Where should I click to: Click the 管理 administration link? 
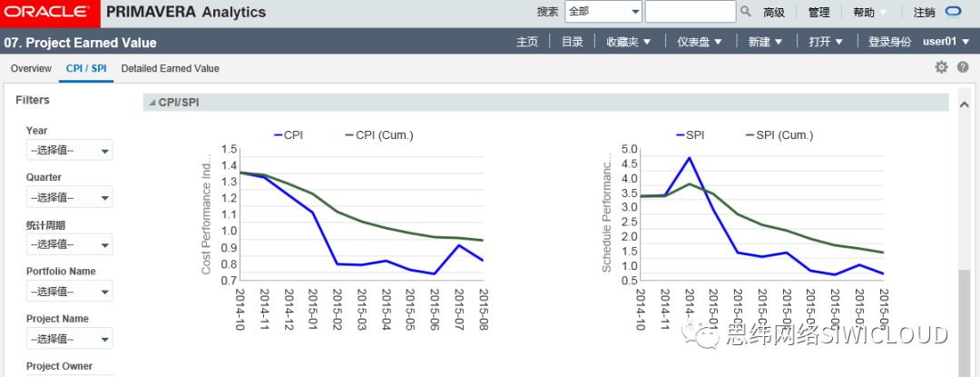click(818, 12)
